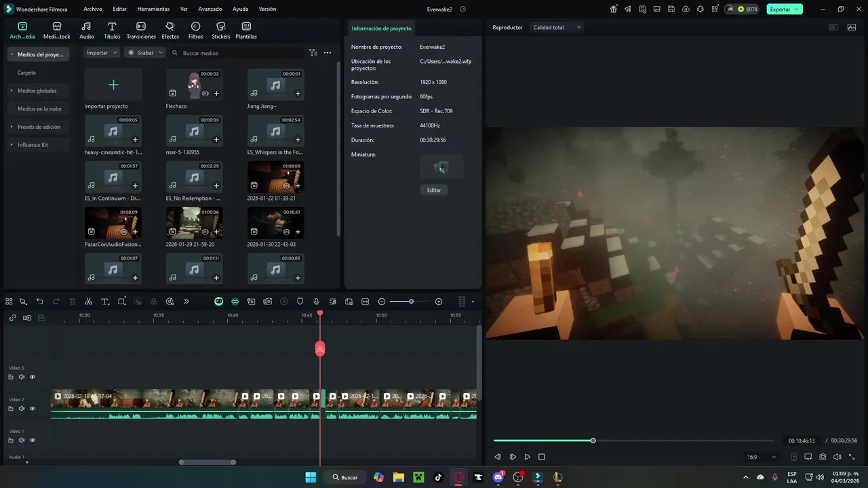The width and height of the screenshot is (868, 488).
Task: Click the zoom out minus button on timeline
Action: 382,302
